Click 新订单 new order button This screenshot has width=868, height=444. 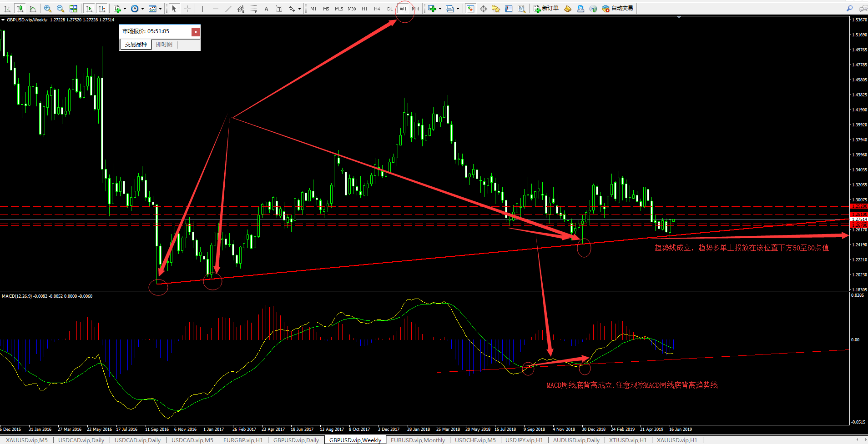point(546,9)
